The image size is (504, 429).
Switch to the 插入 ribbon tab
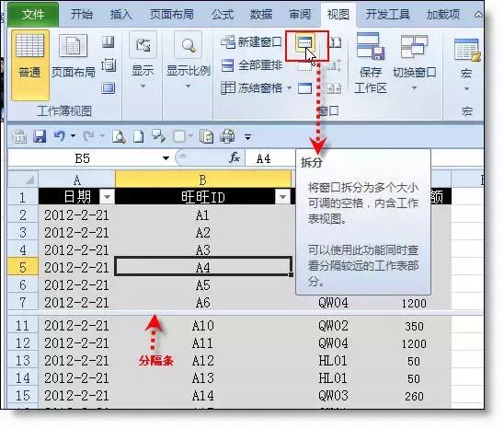pos(120,15)
